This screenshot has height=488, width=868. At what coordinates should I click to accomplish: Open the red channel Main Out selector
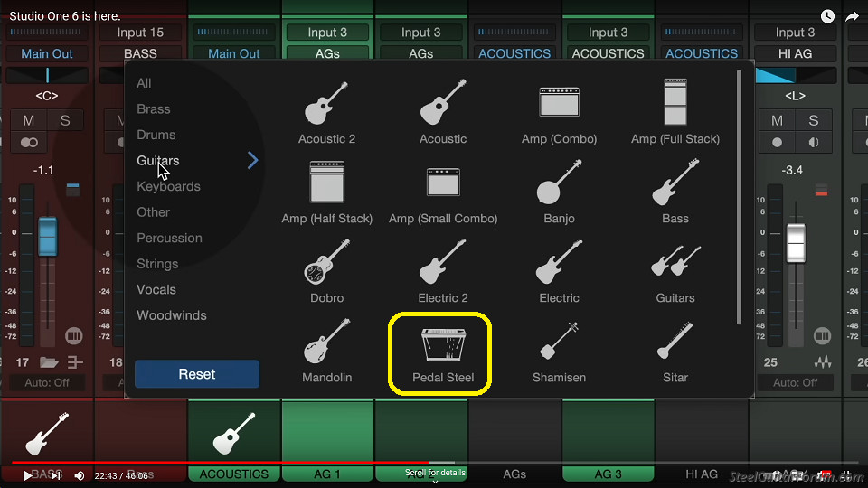[47, 53]
